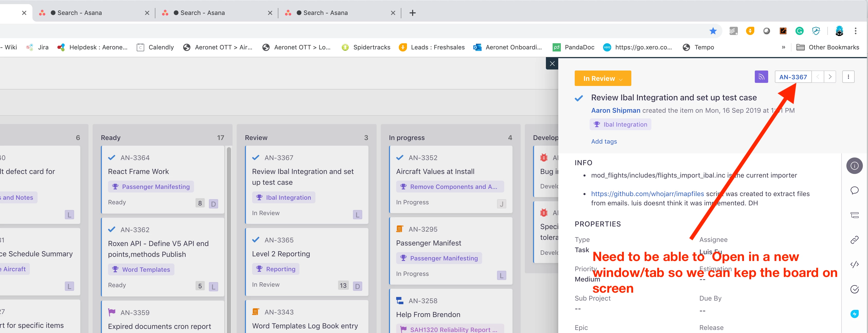Click assignee L avatar on AN-3367 card
Screen dimensions: 868x333
coord(357,215)
